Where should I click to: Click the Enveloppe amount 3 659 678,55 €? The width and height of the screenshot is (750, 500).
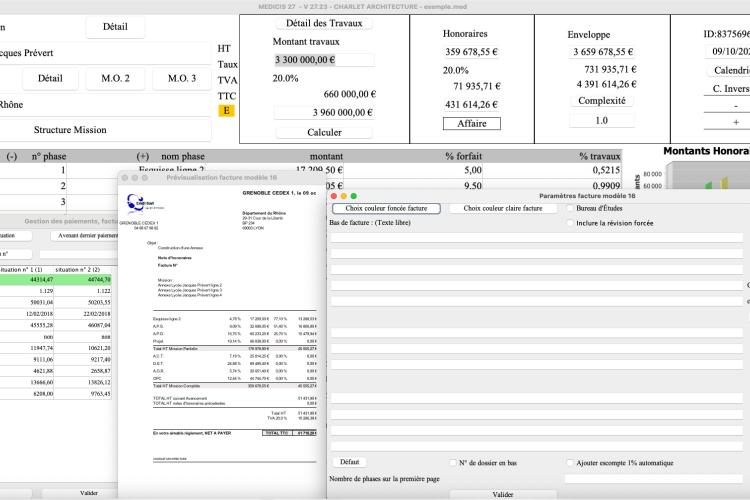(603, 52)
